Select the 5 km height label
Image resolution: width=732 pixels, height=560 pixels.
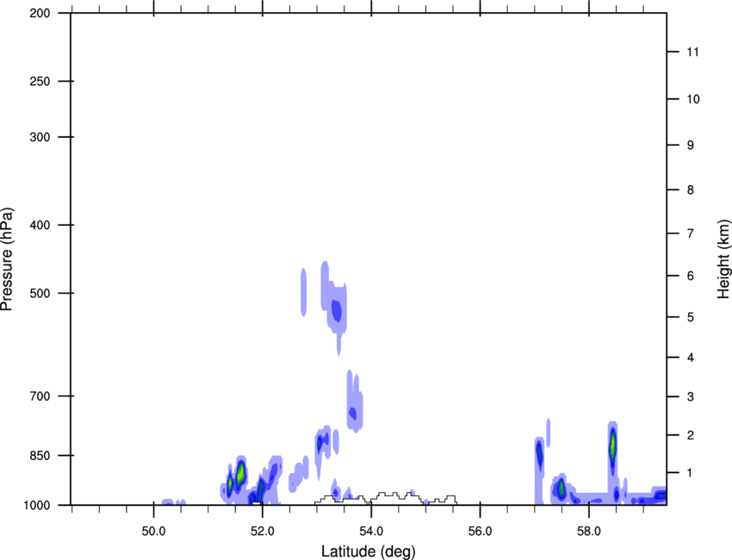coord(691,317)
